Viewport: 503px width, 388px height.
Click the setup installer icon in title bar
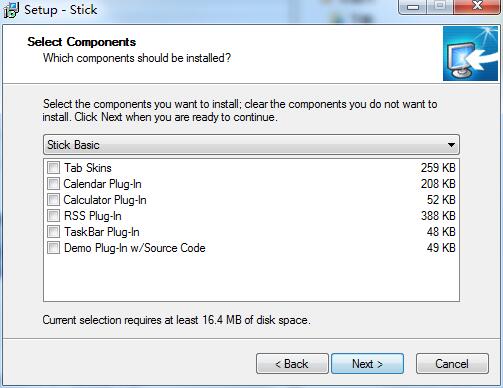click(11, 9)
